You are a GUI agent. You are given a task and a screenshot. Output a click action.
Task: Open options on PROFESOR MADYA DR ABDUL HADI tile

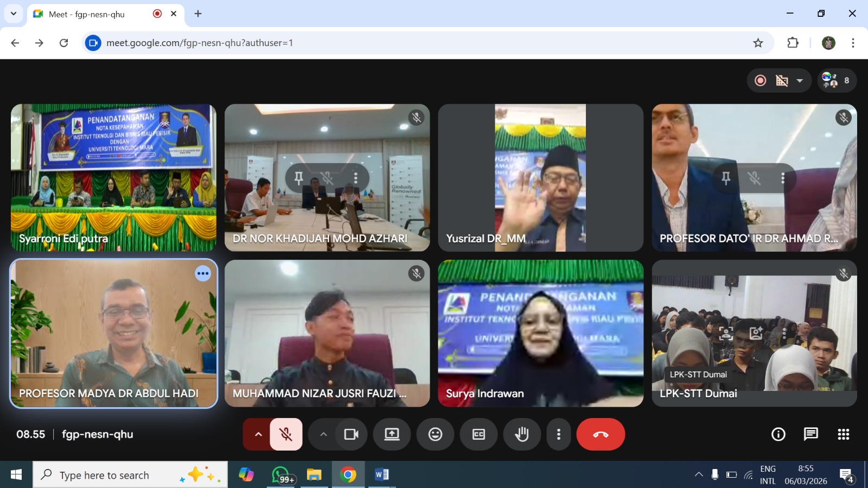pyautogui.click(x=203, y=273)
